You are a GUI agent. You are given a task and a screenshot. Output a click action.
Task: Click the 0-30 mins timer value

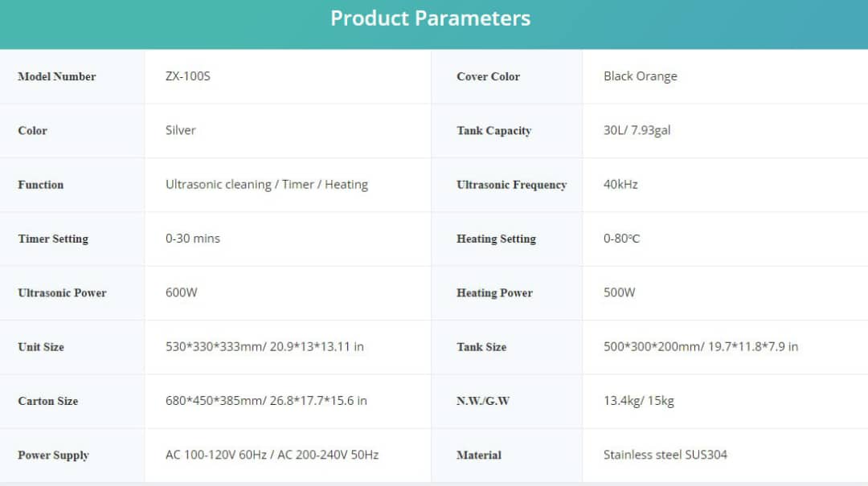tap(193, 238)
